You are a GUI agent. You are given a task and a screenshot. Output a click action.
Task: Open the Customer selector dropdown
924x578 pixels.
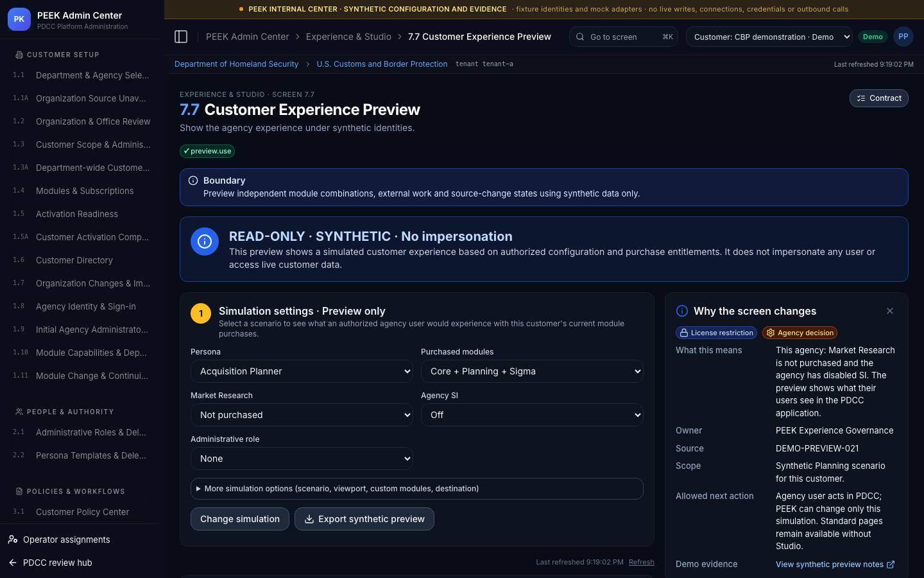click(x=769, y=37)
